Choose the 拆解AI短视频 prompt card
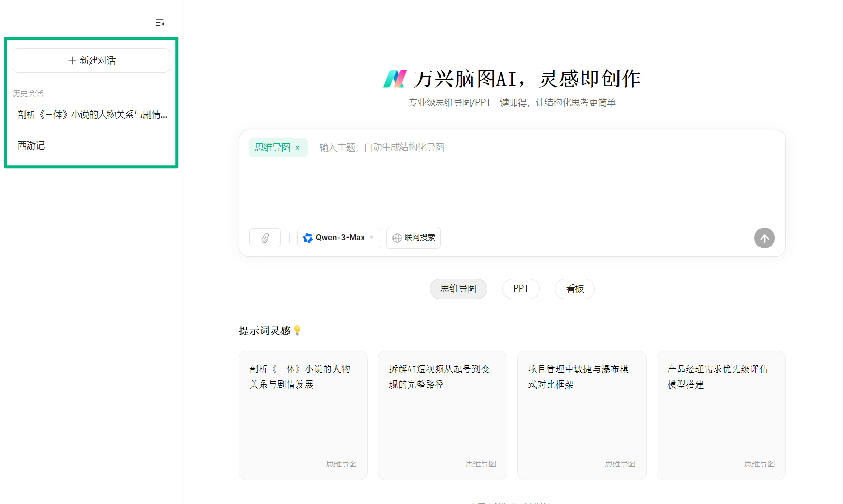The height and width of the screenshot is (504, 843). (442, 416)
